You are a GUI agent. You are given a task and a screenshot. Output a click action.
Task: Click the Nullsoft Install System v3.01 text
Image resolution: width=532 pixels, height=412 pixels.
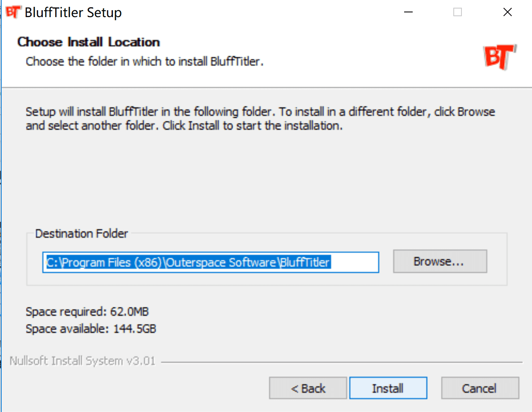pos(83,360)
